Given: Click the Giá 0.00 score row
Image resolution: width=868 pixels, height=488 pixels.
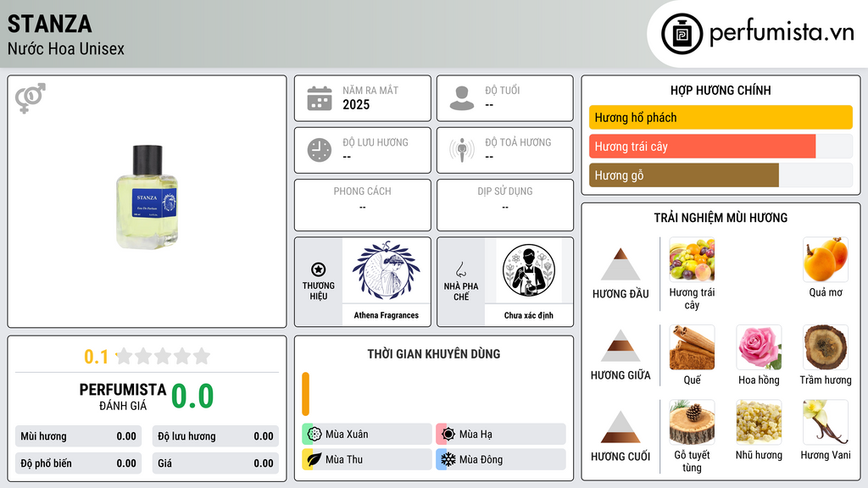Looking at the screenshot, I should tap(215, 463).
